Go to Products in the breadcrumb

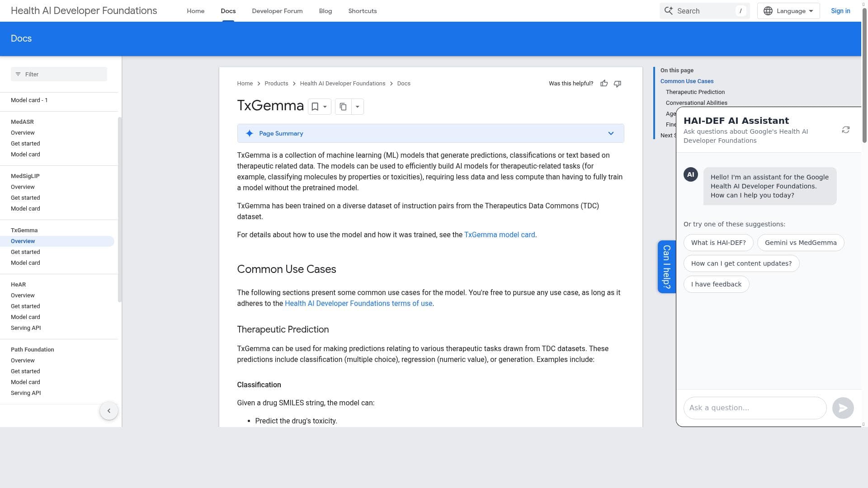(276, 84)
